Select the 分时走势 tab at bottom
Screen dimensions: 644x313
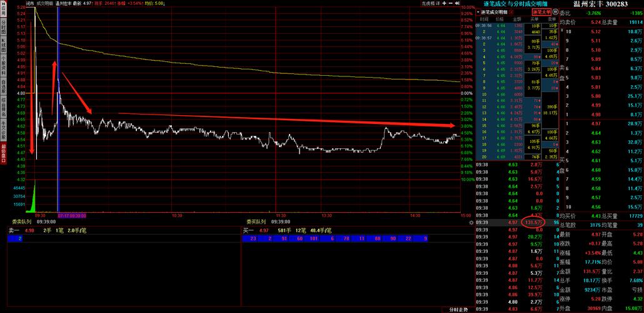tap(458, 309)
